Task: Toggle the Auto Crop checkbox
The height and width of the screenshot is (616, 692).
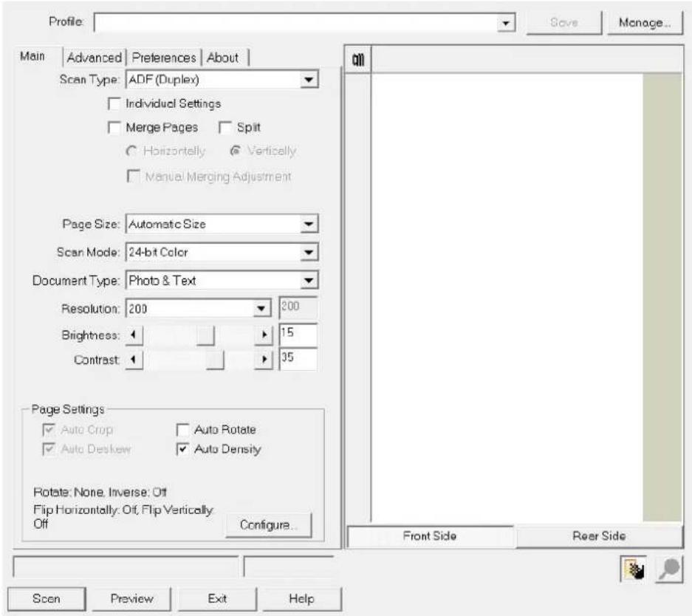Action: (x=49, y=429)
